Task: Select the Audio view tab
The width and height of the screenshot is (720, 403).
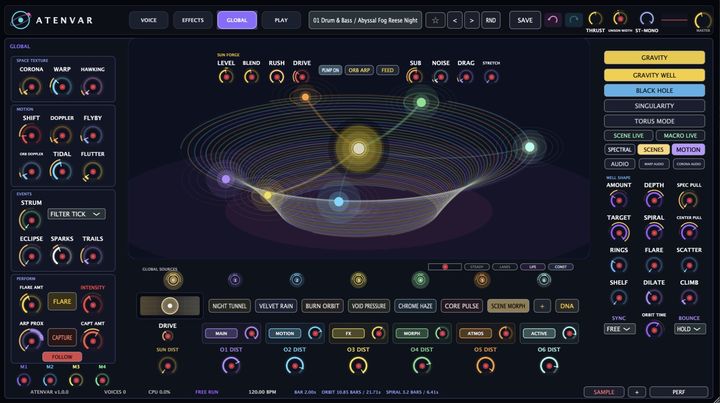Action: pos(619,164)
